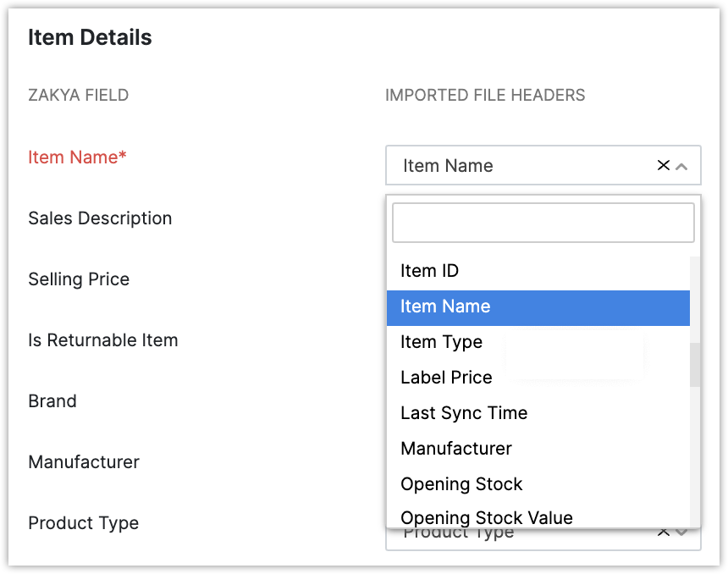Clear the selected Item Name header
728x574 pixels.
[664, 166]
